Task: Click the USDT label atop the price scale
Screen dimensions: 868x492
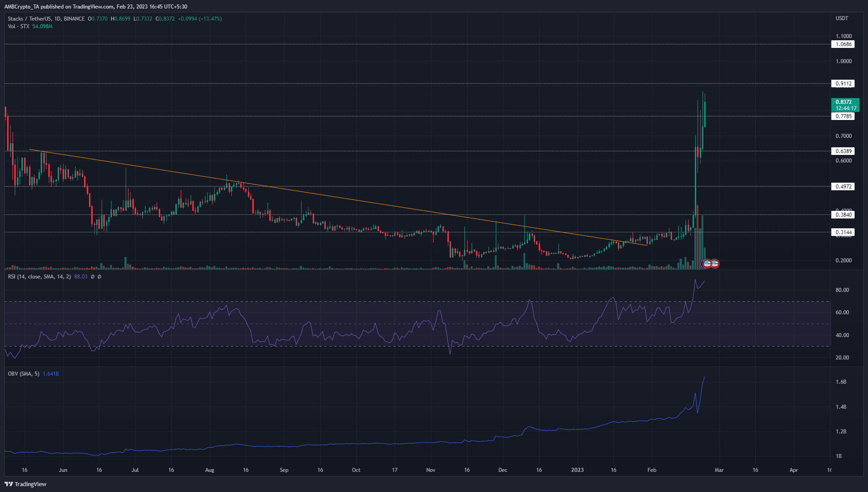Action: click(843, 18)
